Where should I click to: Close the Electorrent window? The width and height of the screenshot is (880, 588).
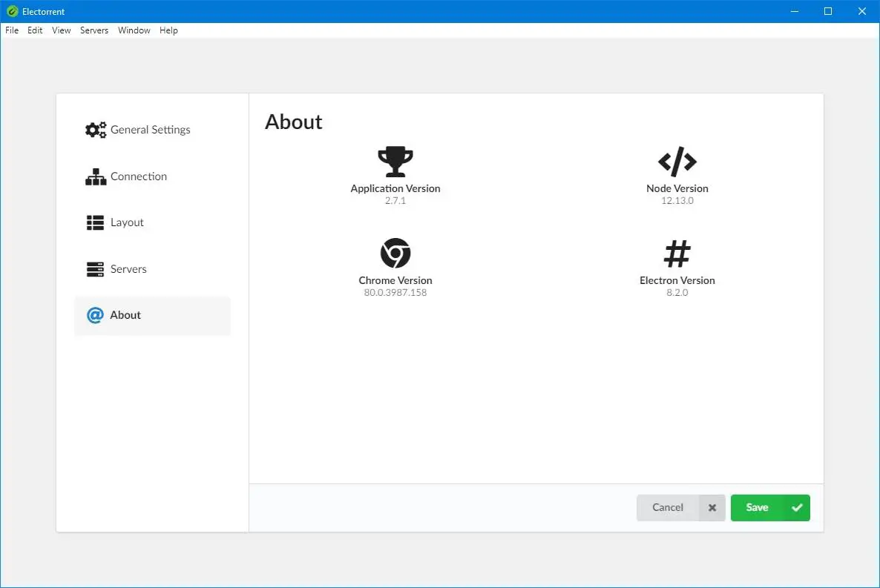862,11
